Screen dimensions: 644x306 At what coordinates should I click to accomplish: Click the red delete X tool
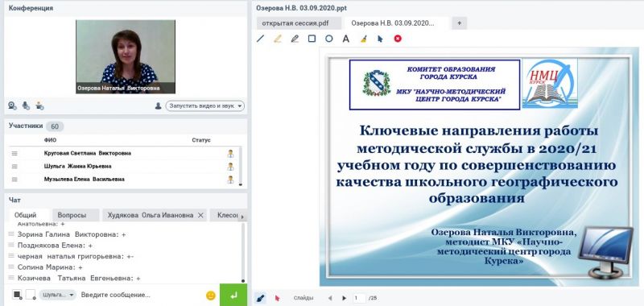[x=398, y=39]
